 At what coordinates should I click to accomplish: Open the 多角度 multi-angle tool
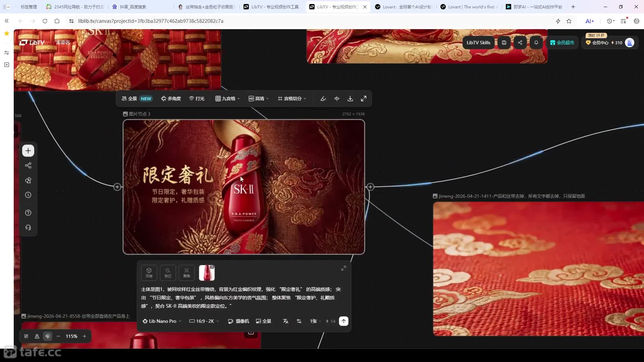point(171,99)
